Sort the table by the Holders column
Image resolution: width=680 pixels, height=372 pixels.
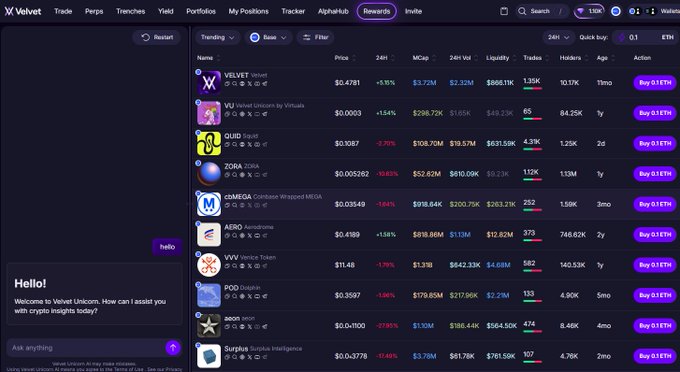[x=574, y=58]
